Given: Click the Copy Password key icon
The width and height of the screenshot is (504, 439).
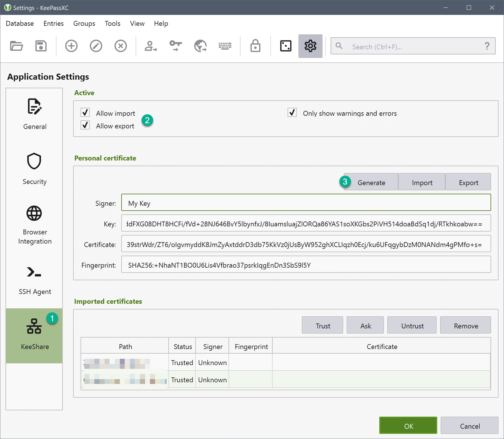Looking at the screenshot, I should click(x=175, y=46).
